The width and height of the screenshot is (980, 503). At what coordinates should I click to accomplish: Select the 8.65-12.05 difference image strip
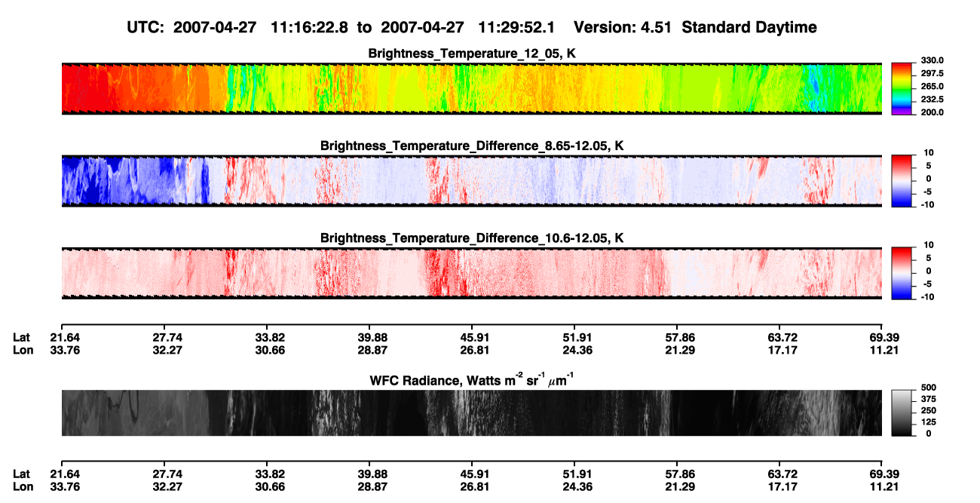(x=472, y=181)
